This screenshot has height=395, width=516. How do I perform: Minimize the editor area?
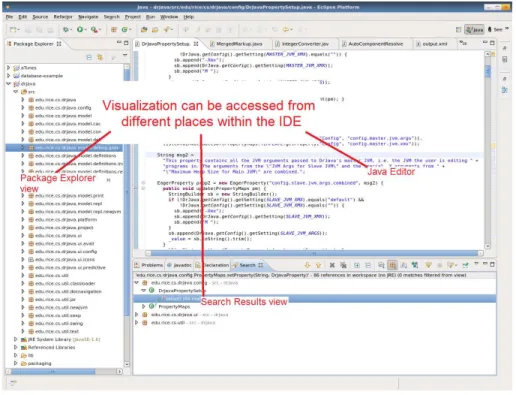point(485,43)
